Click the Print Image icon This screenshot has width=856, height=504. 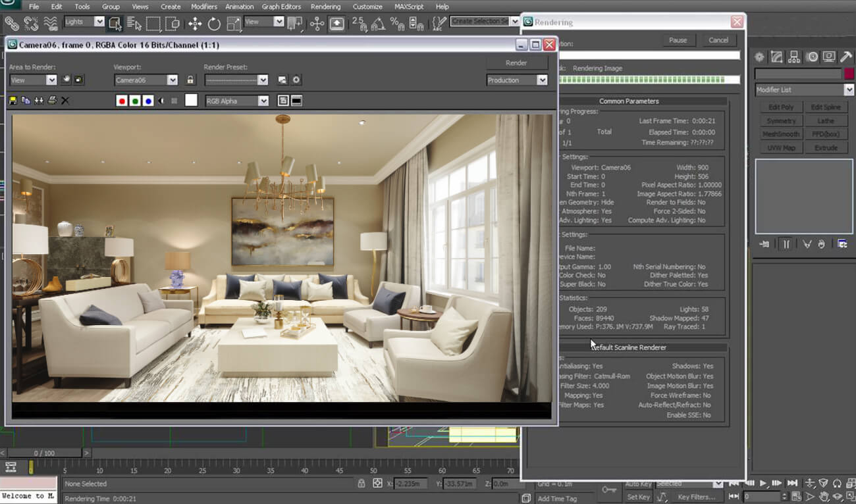pyautogui.click(x=52, y=101)
